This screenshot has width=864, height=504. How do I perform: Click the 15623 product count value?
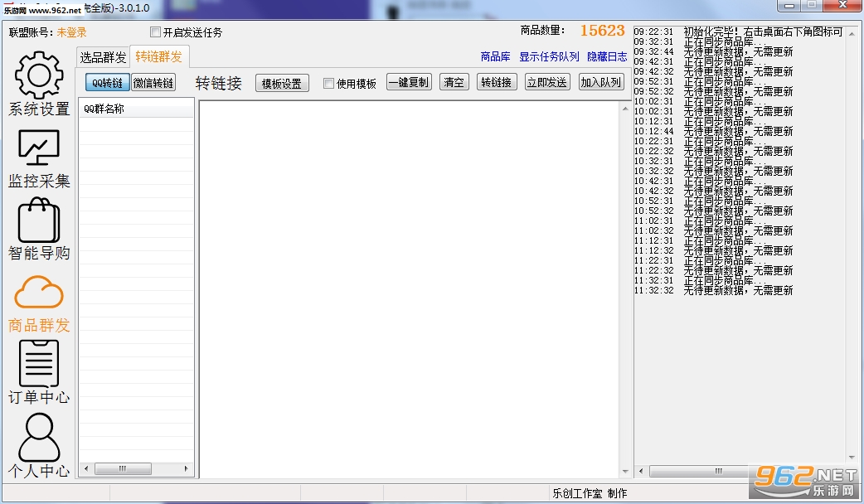602,31
